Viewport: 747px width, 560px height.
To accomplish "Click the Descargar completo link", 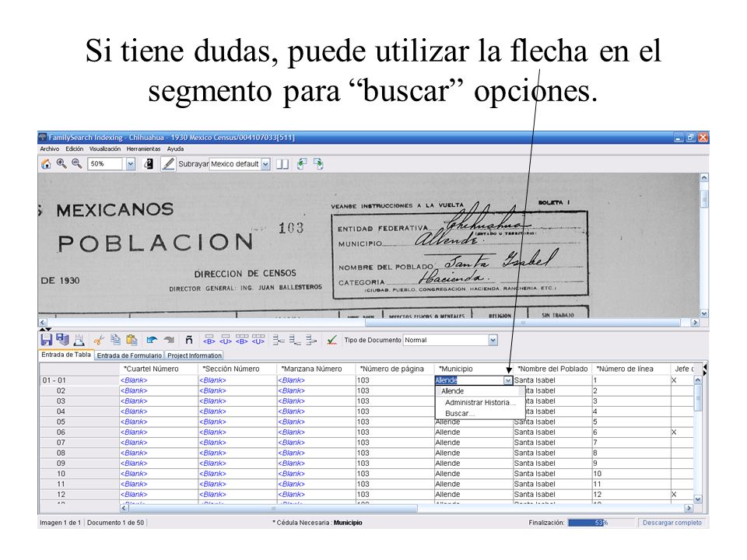I will (x=672, y=523).
